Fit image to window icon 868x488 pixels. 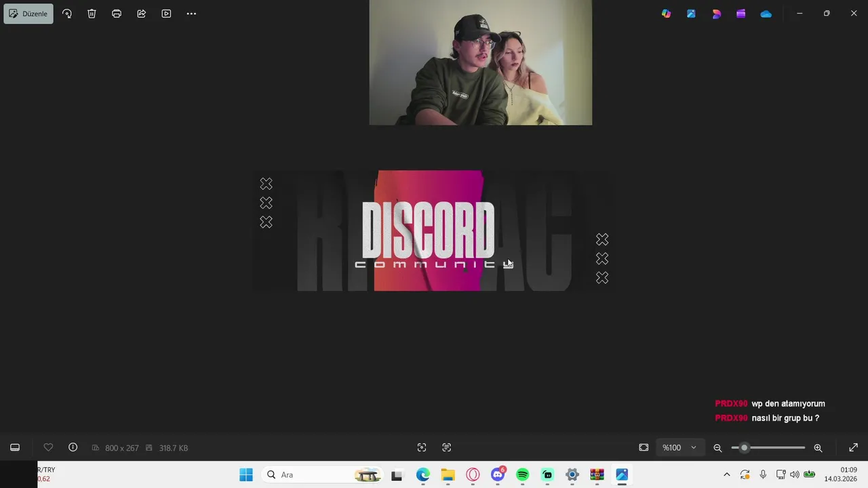(x=644, y=447)
